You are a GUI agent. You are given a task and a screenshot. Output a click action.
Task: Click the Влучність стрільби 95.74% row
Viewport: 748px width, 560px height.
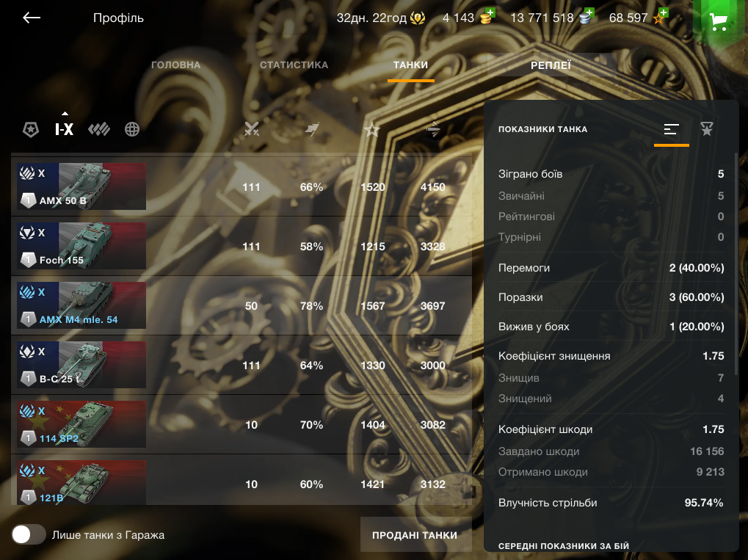click(611, 502)
